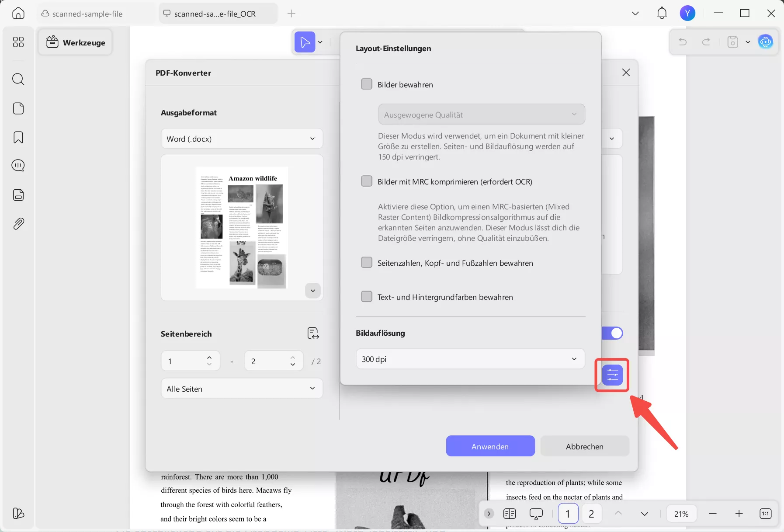Viewport: 784px width, 532px height.
Task: Open the comments panel in the sidebar
Action: (x=18, y=165)
